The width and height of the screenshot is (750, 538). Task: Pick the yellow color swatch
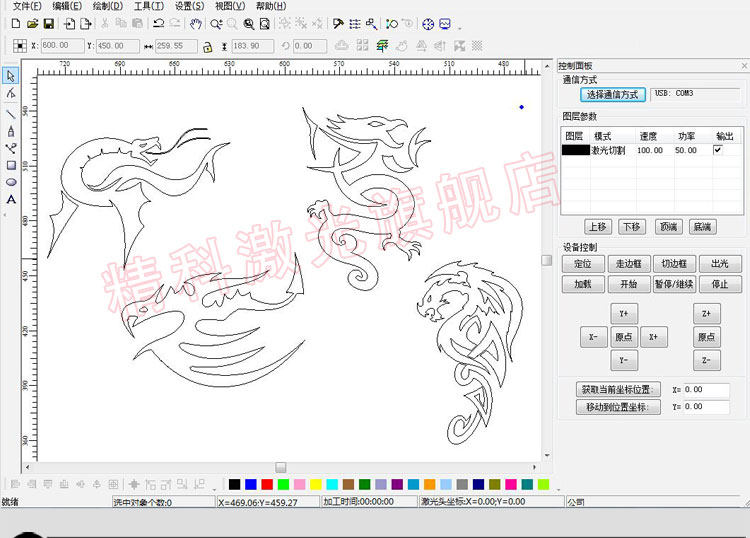pos(316,484)
